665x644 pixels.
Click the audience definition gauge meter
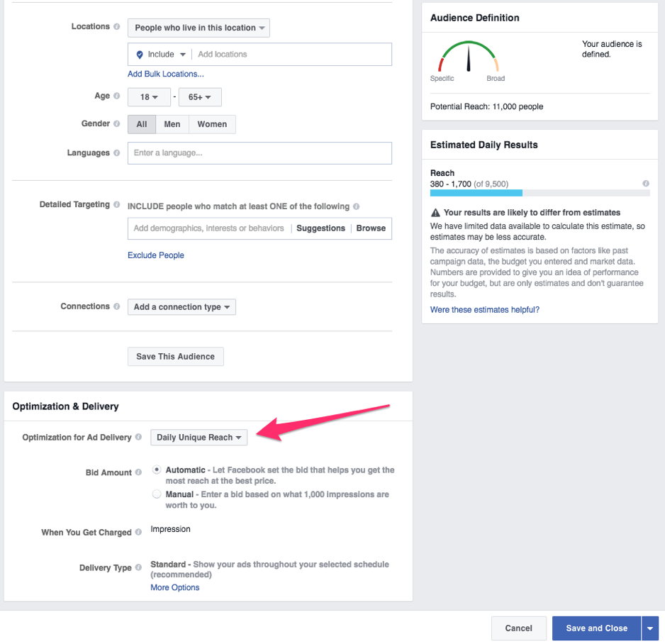coord(468,57)
